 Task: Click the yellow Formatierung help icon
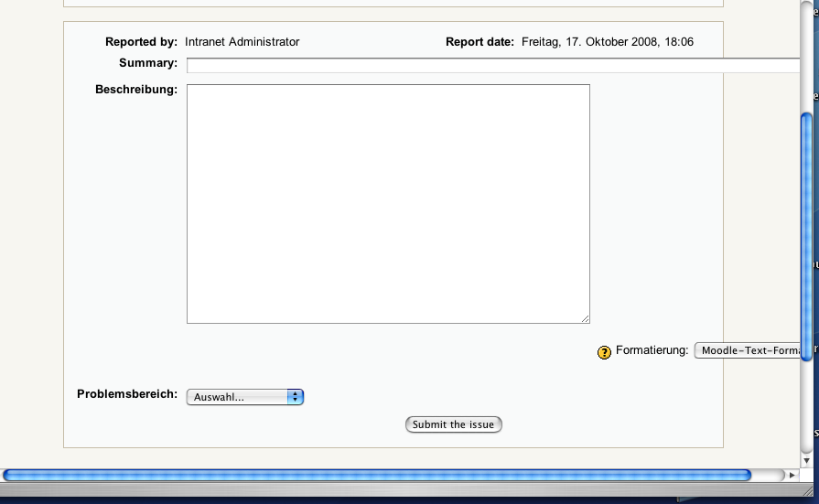pyautogui.click(x=604, y=352)
